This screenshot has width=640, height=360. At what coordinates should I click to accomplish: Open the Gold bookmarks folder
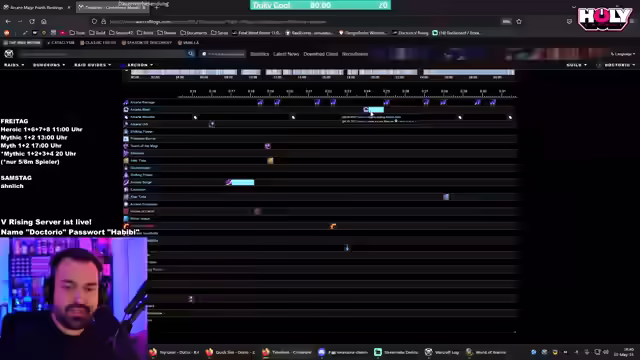tap(97, 33)
